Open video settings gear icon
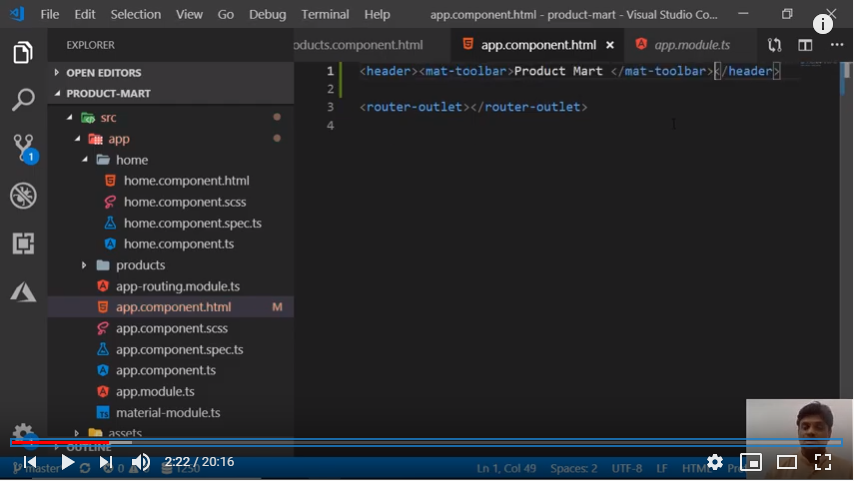 point(714,462)
